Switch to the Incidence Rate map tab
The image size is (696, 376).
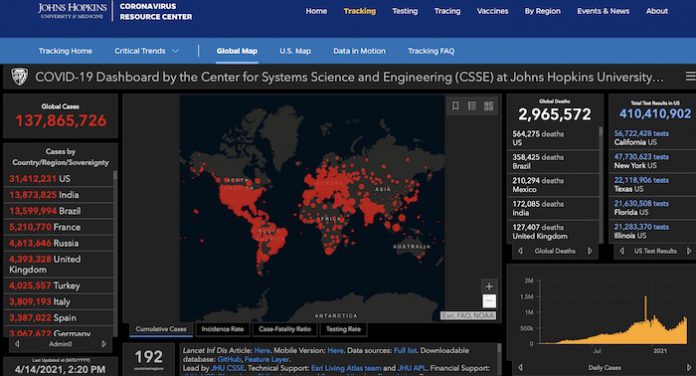222,329
